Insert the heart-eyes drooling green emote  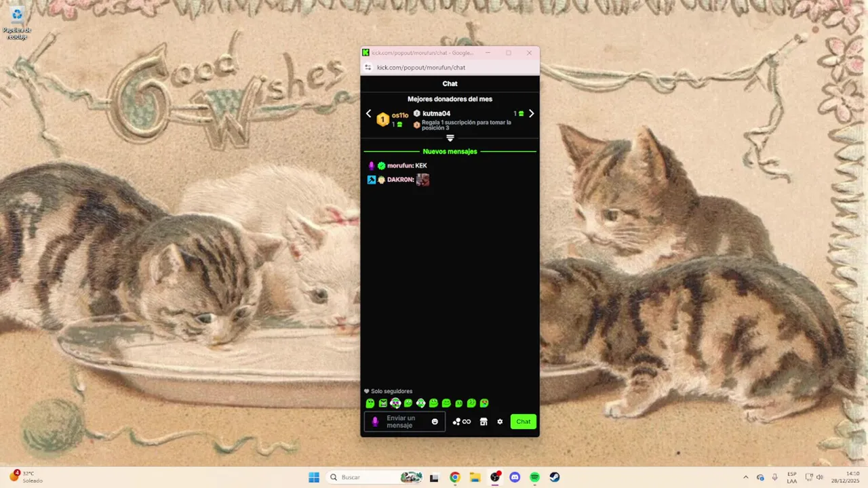[x=484, y=403]
